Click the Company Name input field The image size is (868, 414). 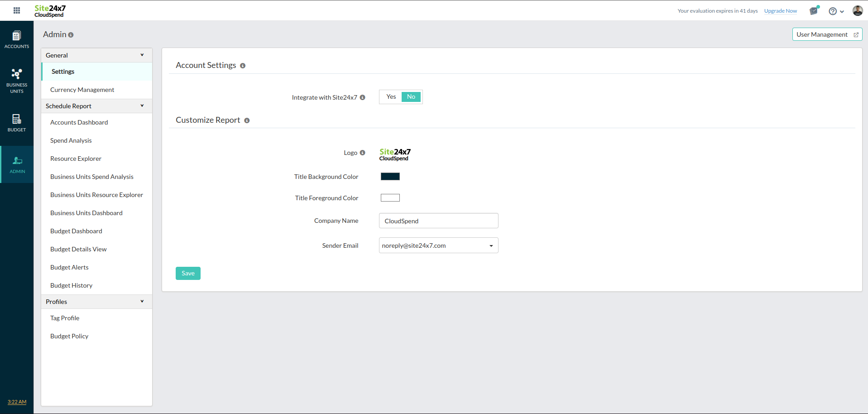pyautogui.click(x=439, y=221)
